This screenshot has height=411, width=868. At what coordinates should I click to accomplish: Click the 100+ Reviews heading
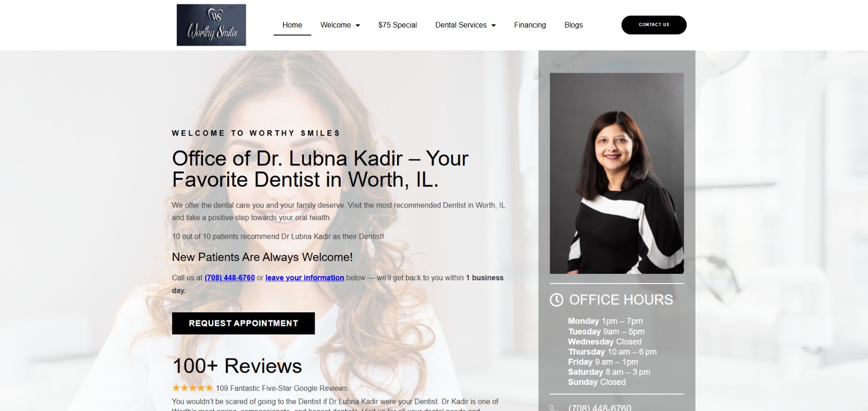point(237,366)
